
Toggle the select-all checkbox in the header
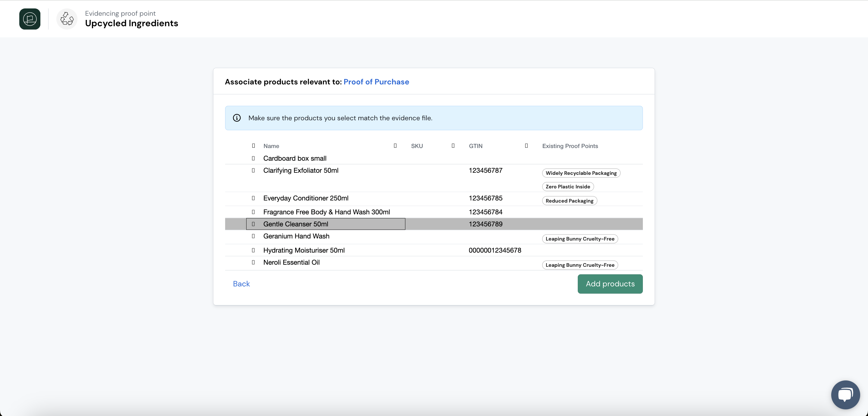253,146
